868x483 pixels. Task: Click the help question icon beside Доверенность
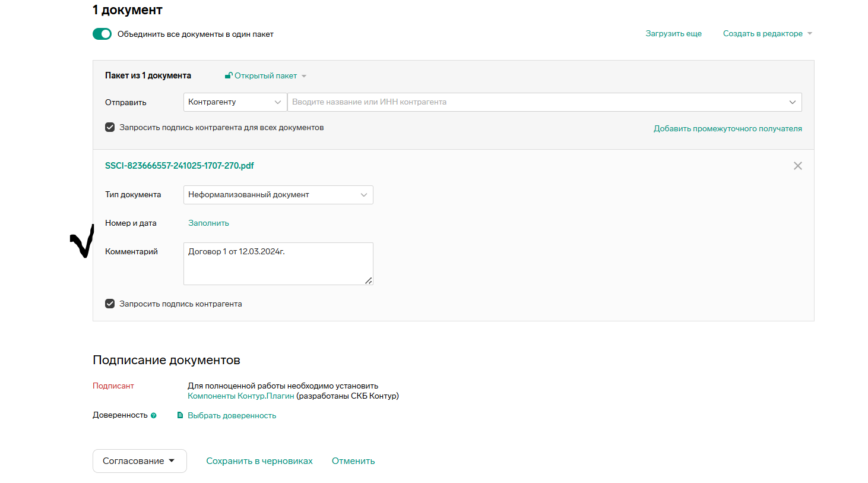coord(154,415)
